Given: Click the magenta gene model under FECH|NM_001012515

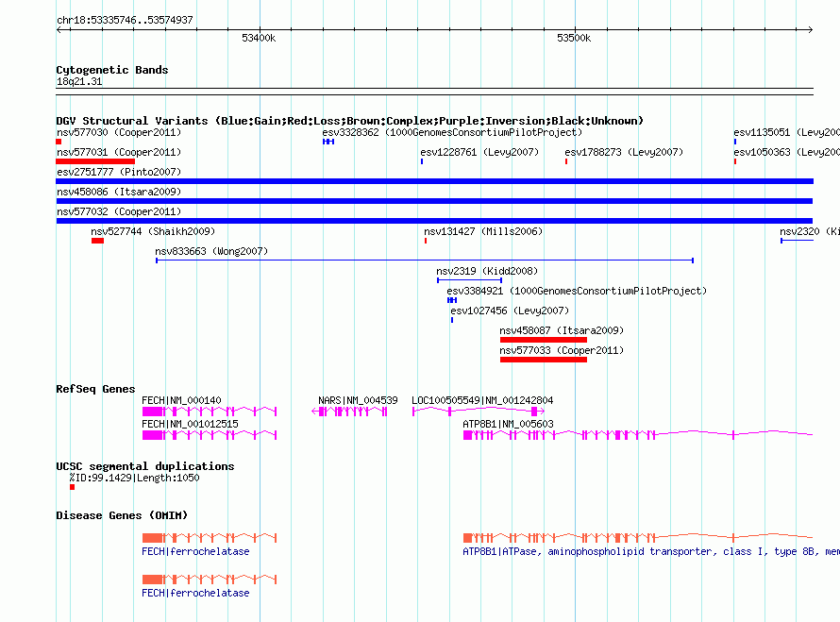Looking at the screenshot, I should pyautogui.click(x=210, y=435).
